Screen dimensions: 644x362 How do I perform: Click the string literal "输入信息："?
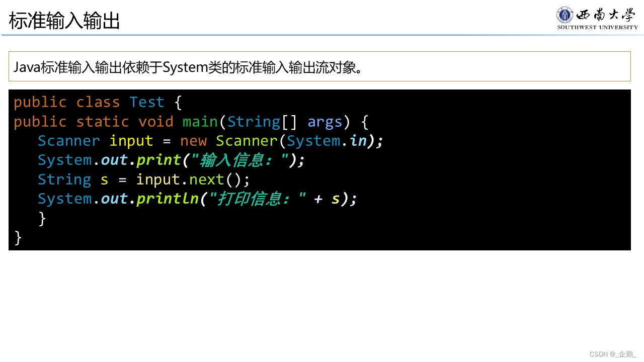pyautogui.click(x=239, y=160)
